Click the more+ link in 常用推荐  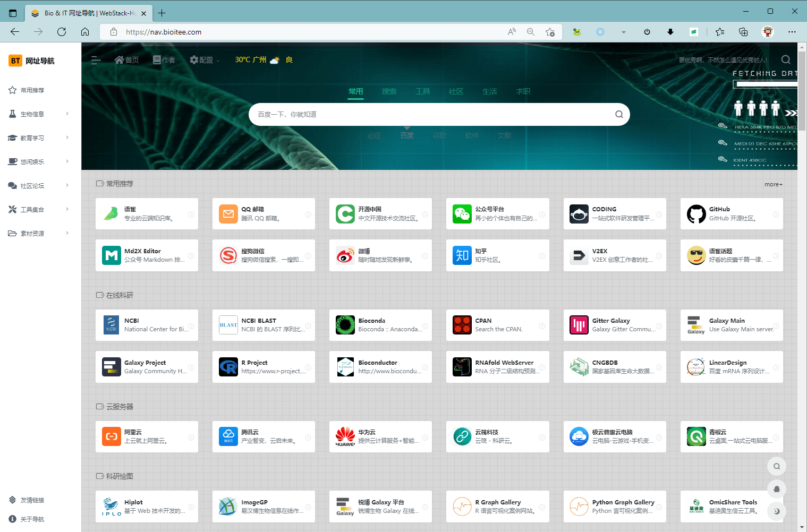click(x=774, y=184)
